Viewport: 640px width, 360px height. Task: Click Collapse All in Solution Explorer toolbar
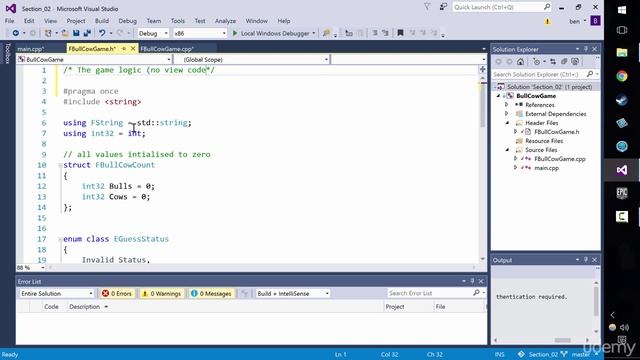tap(564, 62)
